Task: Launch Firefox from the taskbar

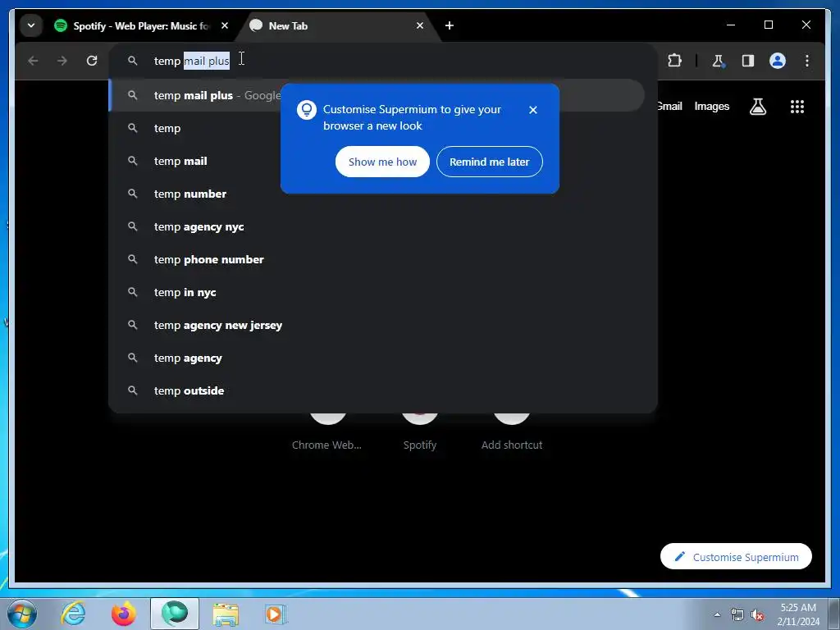Action: pyautogui.click(x=123, y=614)
